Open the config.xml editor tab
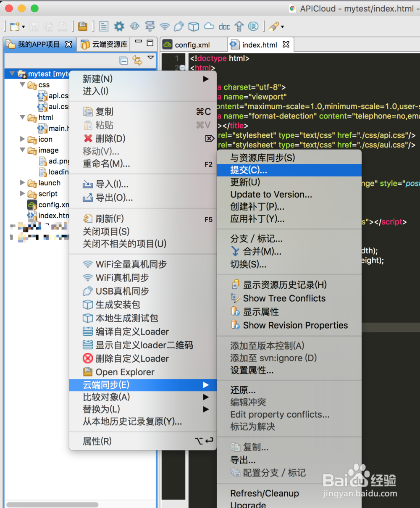 192,45
